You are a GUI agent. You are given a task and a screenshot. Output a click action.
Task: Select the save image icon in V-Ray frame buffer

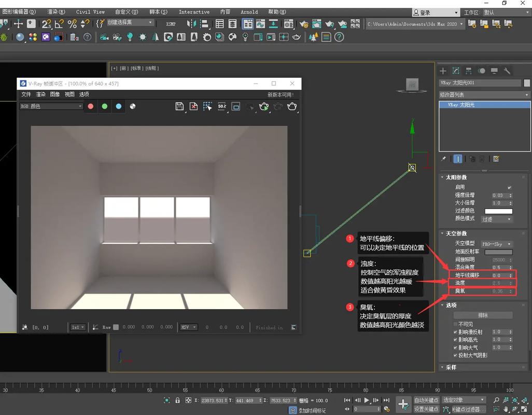[180, 106]
